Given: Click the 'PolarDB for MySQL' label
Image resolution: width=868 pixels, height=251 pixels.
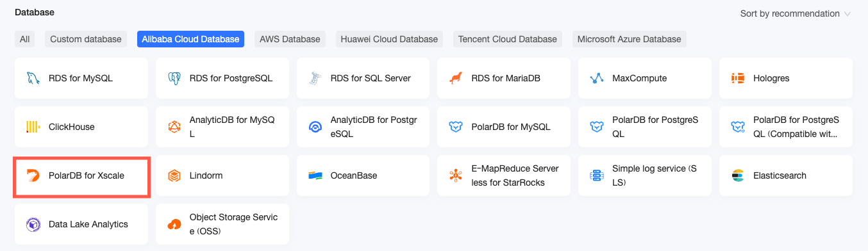Looking at the screenshot, I should coord(511,127).
